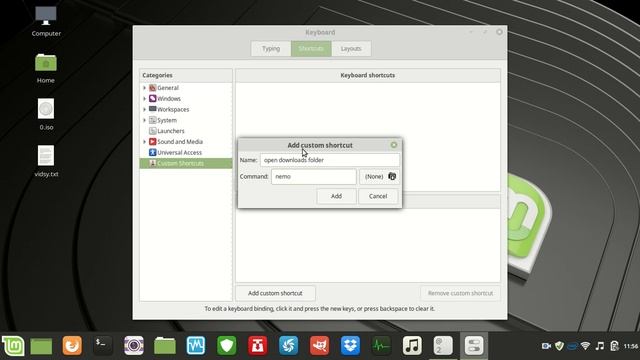Open the (None) file chooser button
Screen dimensions: 640x360
click(379, 176)
